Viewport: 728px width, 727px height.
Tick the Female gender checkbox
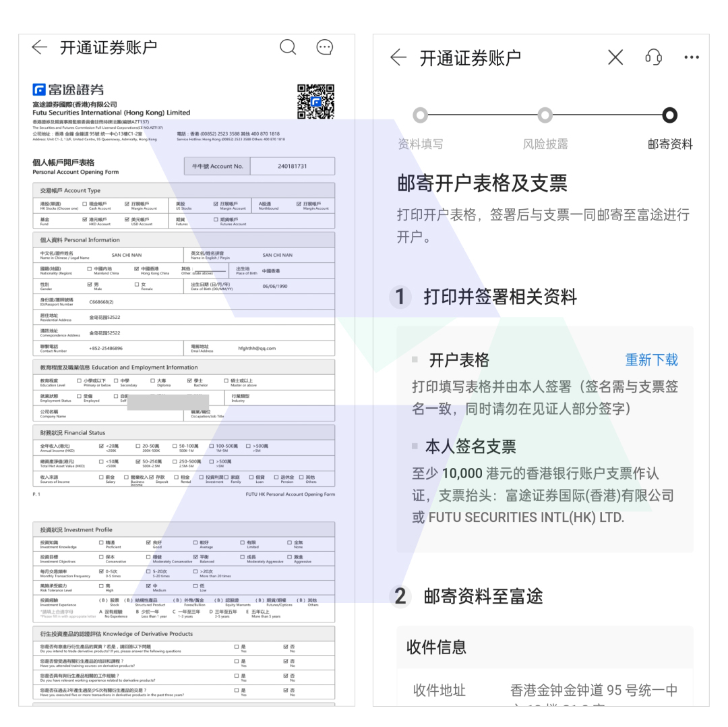coord(136,285)
